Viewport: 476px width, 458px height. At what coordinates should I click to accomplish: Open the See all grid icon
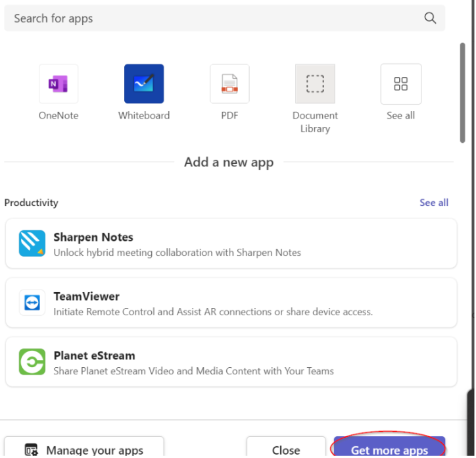pos(400,84)
